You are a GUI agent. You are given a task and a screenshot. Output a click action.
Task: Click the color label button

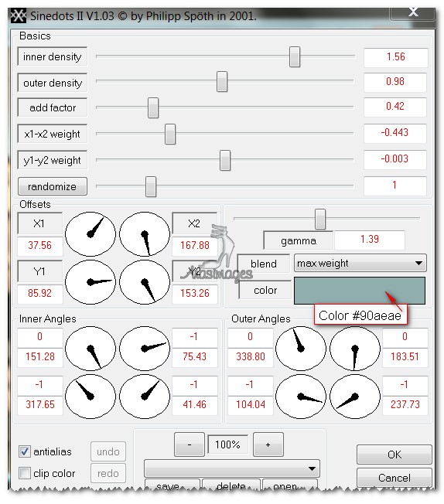pos(265,290)
